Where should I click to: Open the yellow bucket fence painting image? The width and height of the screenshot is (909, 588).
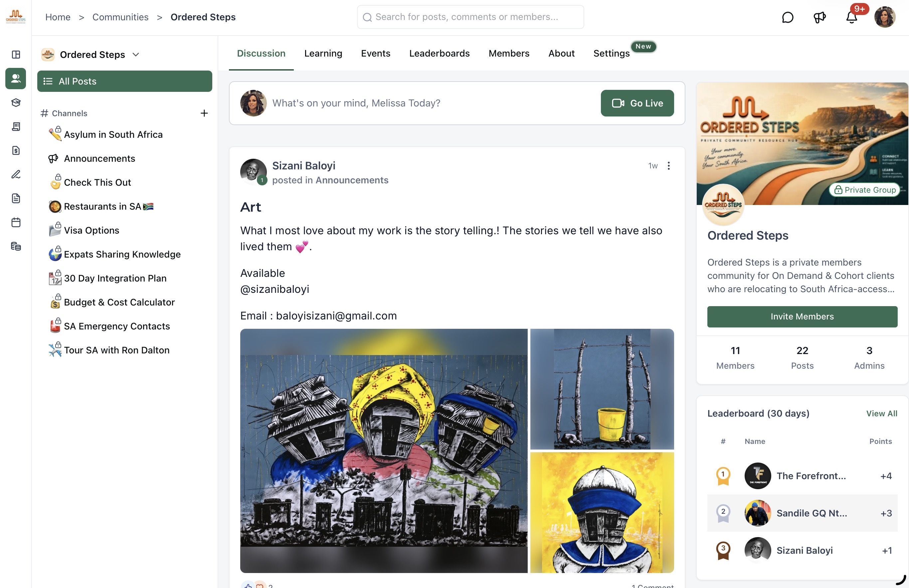coord(602,389)
